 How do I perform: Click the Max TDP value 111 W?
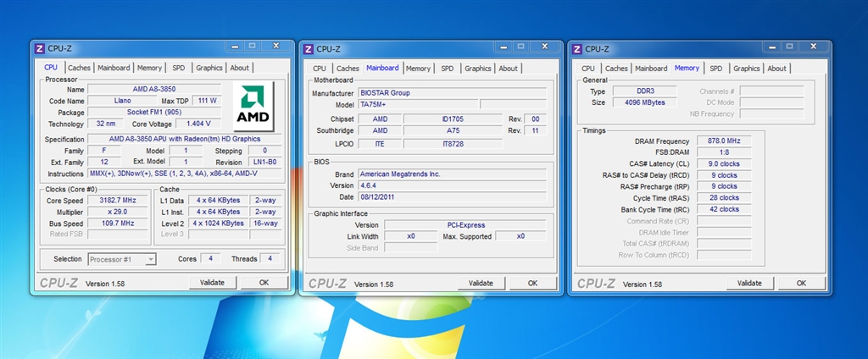point(207,101)
